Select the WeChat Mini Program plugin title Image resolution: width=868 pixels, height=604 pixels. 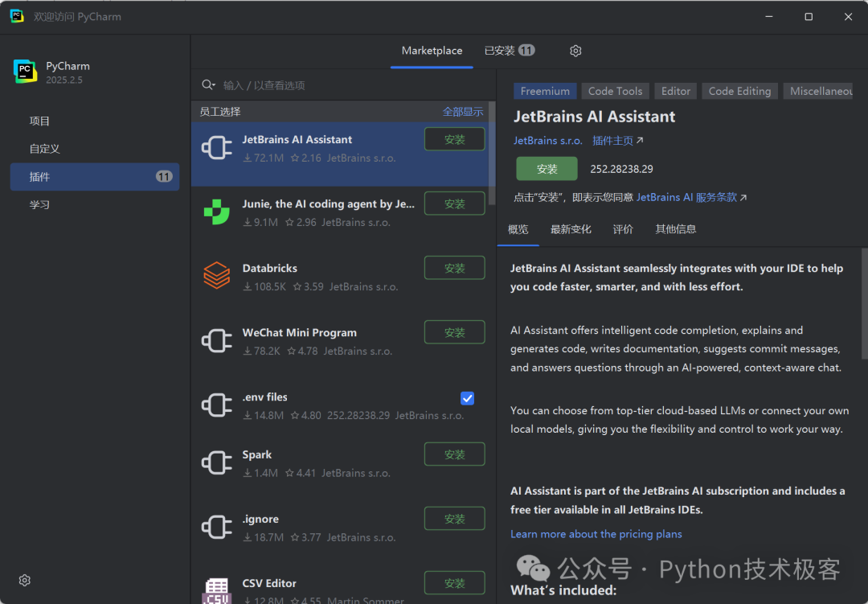click(x=300, y=332)
